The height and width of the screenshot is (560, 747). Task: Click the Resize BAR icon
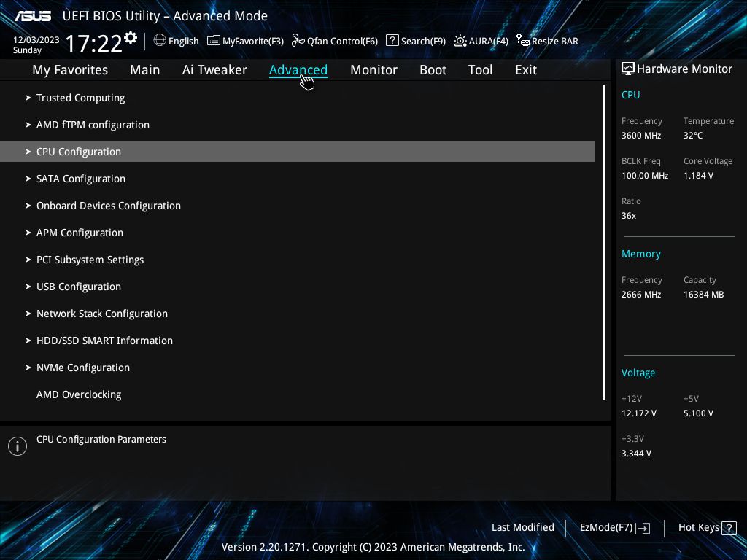click(x=523, y=41)
